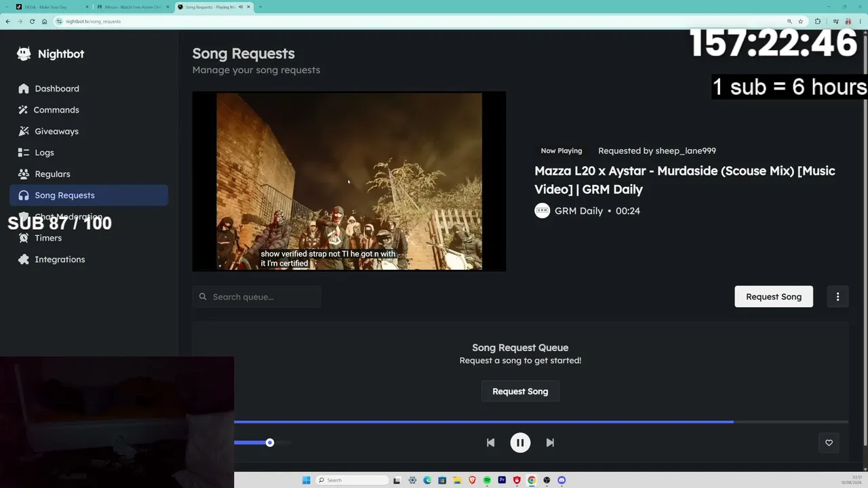Close the Song Requests tab
This screenshot has height=488, width=868.
tap(248, 7)
